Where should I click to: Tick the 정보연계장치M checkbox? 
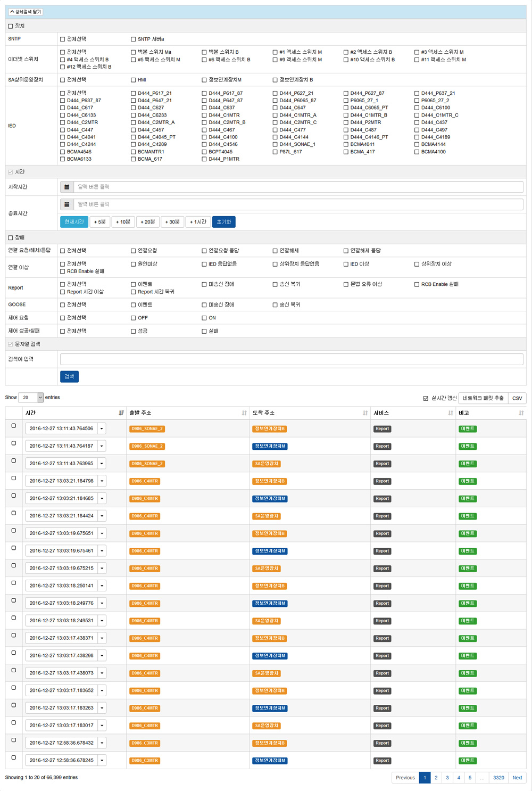pos(204,80)
